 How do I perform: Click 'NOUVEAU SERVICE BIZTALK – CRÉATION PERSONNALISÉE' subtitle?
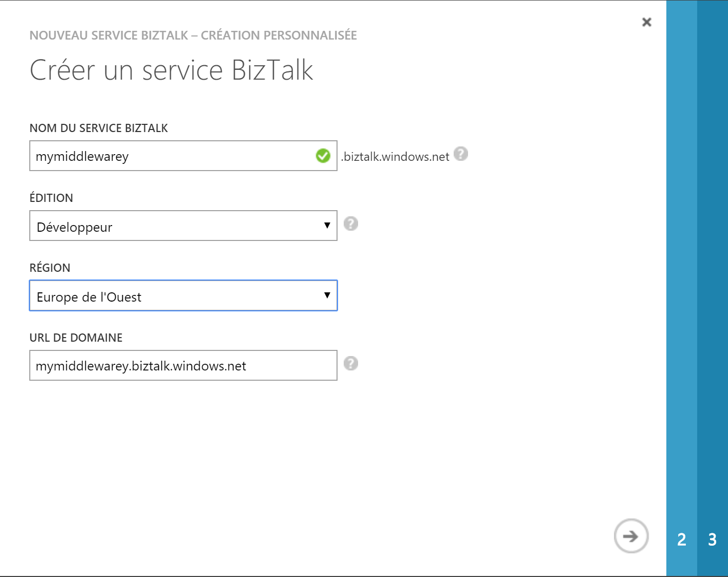[193, 35]
